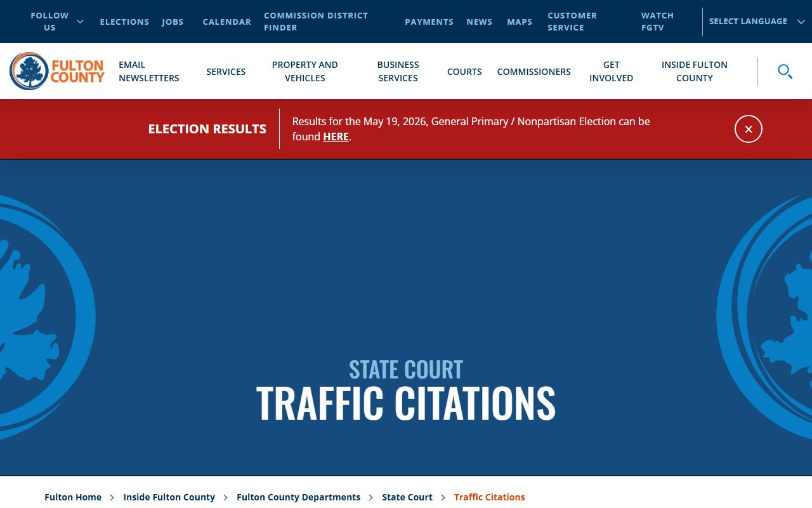Select Inside Fulton County breadcrumb
The height and width of the screenshot is (508, 812).
click(x=169, y=497)
